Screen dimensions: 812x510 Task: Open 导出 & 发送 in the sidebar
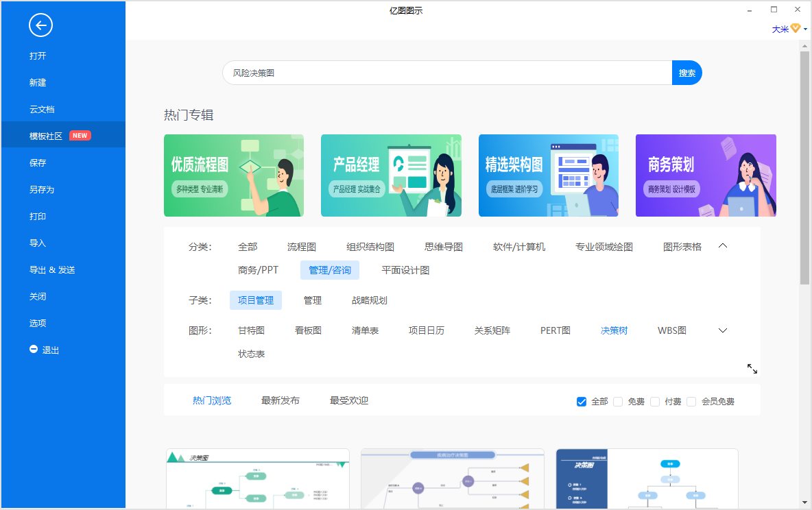pyautogui.click(x=52, y=270)
